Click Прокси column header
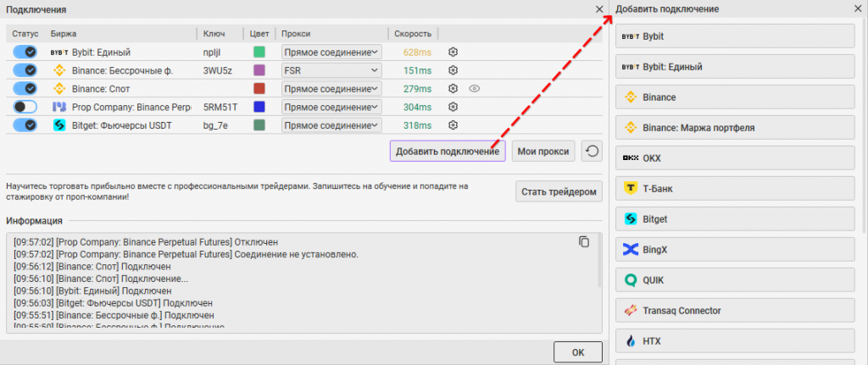This screenshot has width=868, height=365. (x=296, y=34)
